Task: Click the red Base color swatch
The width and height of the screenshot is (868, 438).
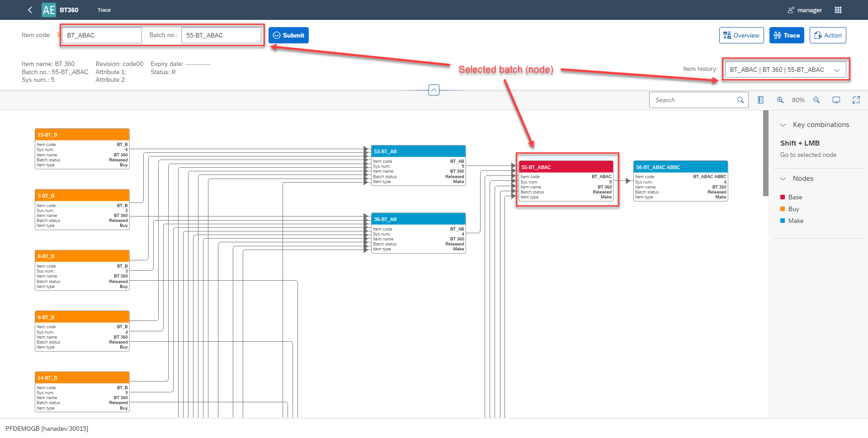Action: [783, 197]
